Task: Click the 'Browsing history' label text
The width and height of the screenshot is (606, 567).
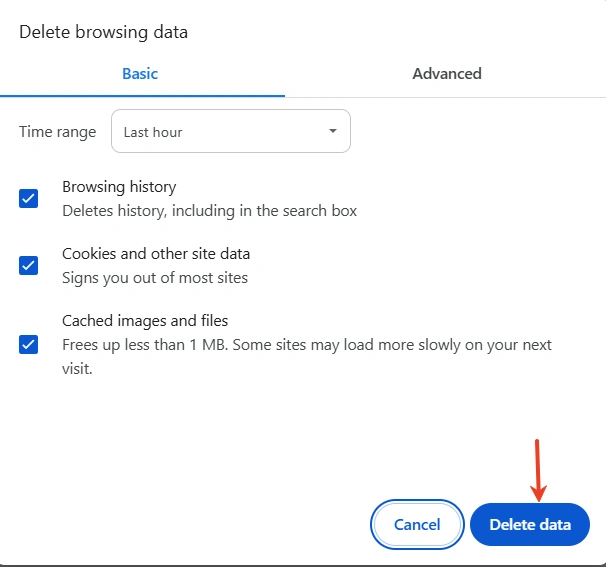Action: click(x=119, y=187)
